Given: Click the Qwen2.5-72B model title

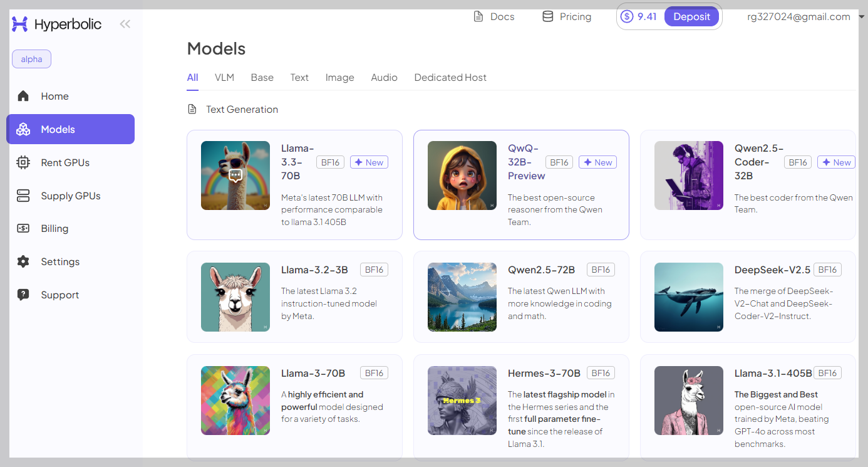Looking at the screenshot, I should (x=541, y=270).
